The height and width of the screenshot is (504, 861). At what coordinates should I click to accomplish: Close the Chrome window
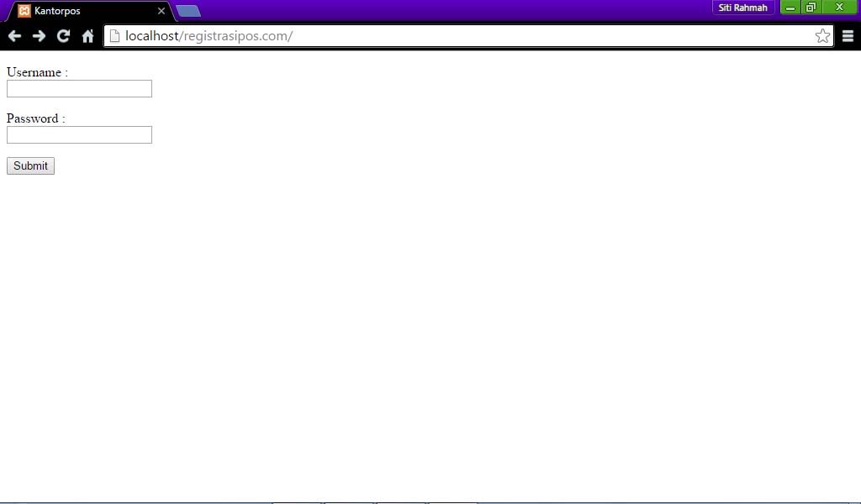[840, 7]
